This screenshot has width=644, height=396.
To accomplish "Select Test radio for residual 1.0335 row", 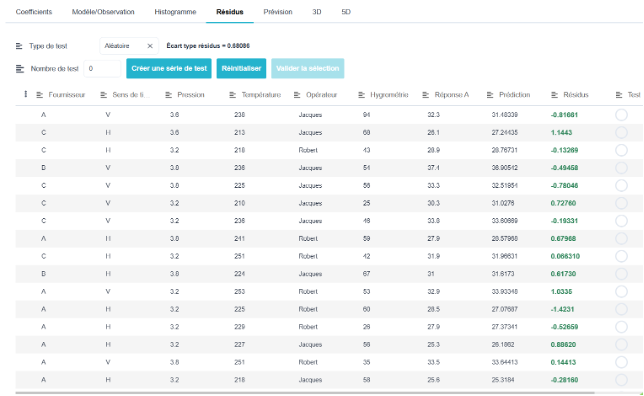I will [621, 292].
